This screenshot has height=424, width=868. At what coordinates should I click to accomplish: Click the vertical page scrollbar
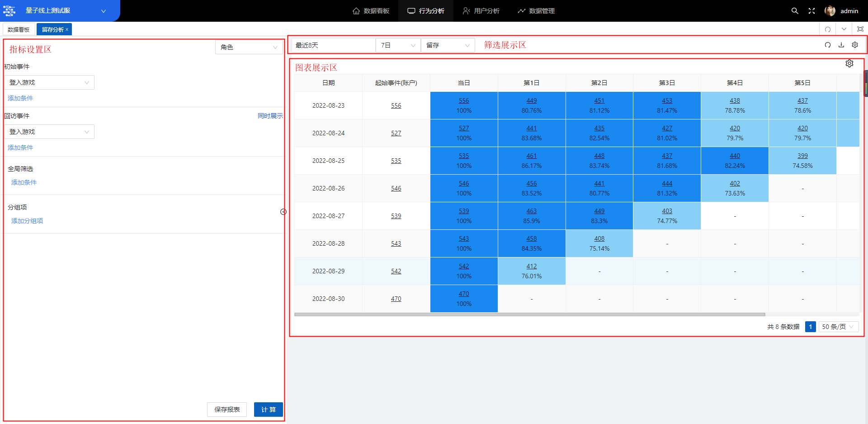[866, 83]
